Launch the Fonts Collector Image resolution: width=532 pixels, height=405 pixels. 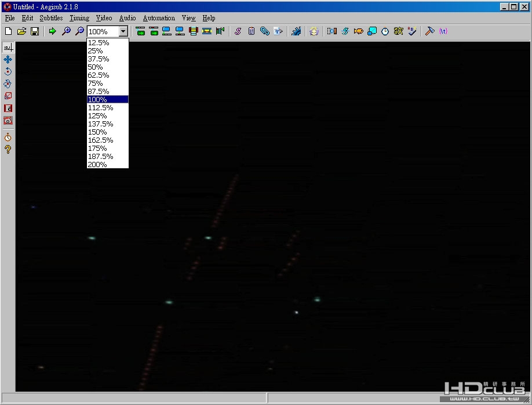pos(278,31)
